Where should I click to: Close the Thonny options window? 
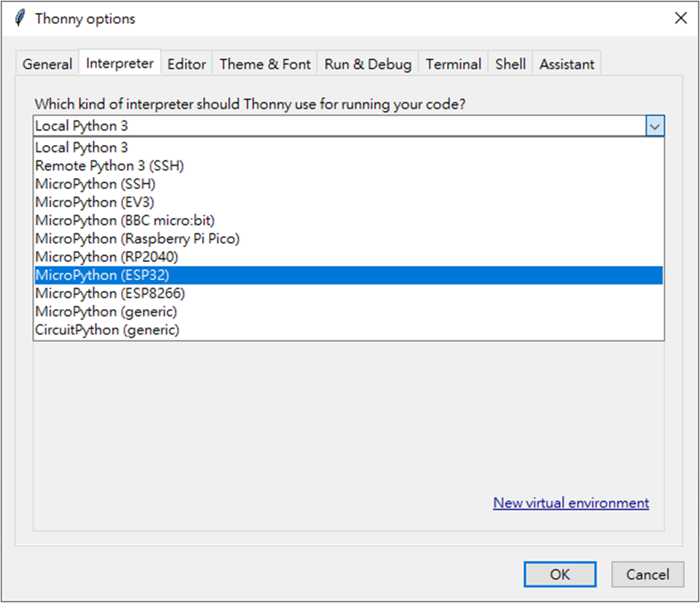(x=681, y=18)
